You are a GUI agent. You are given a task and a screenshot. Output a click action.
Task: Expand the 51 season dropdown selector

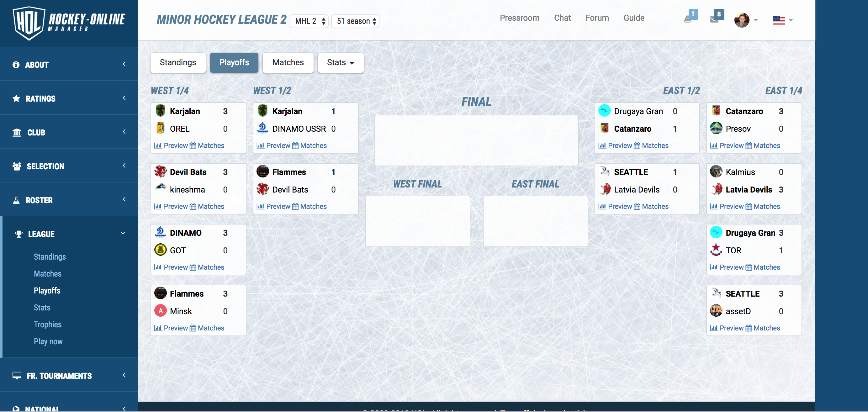point(356,20)
